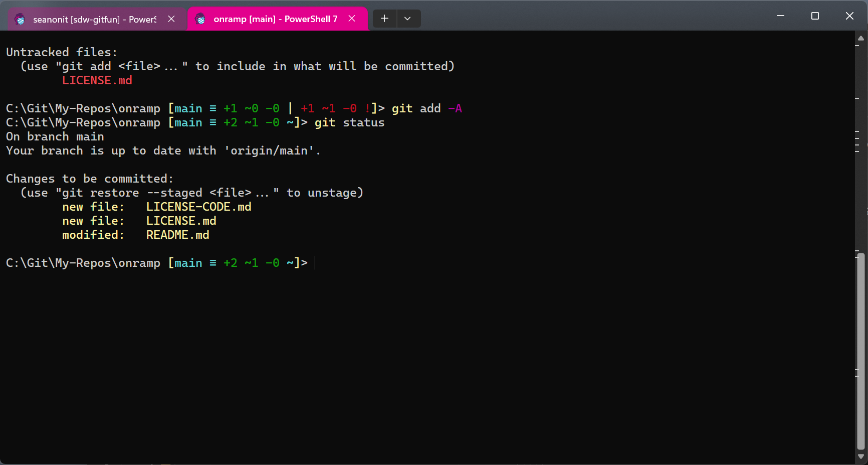Close the seanonit tab
868x465 pixels.
coord(171,19)
